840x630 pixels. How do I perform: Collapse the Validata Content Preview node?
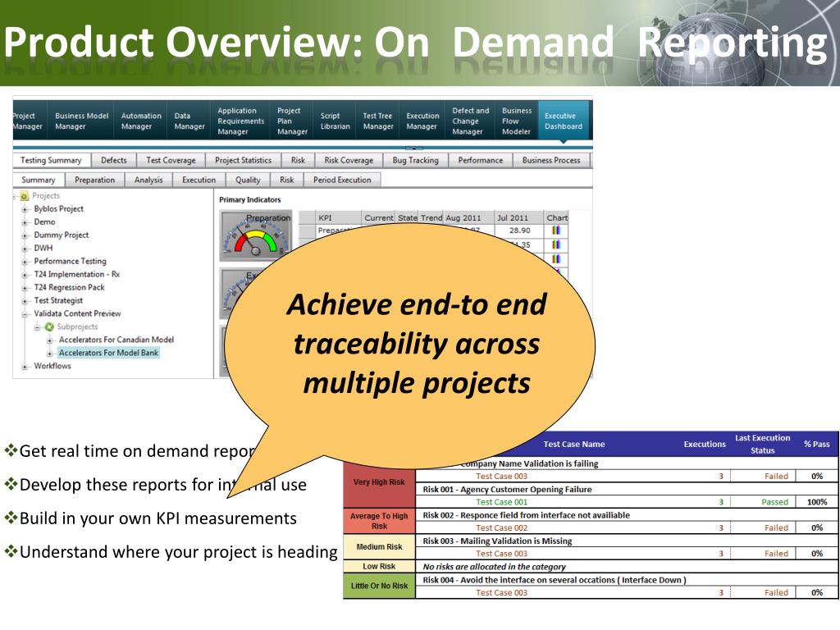25,314
